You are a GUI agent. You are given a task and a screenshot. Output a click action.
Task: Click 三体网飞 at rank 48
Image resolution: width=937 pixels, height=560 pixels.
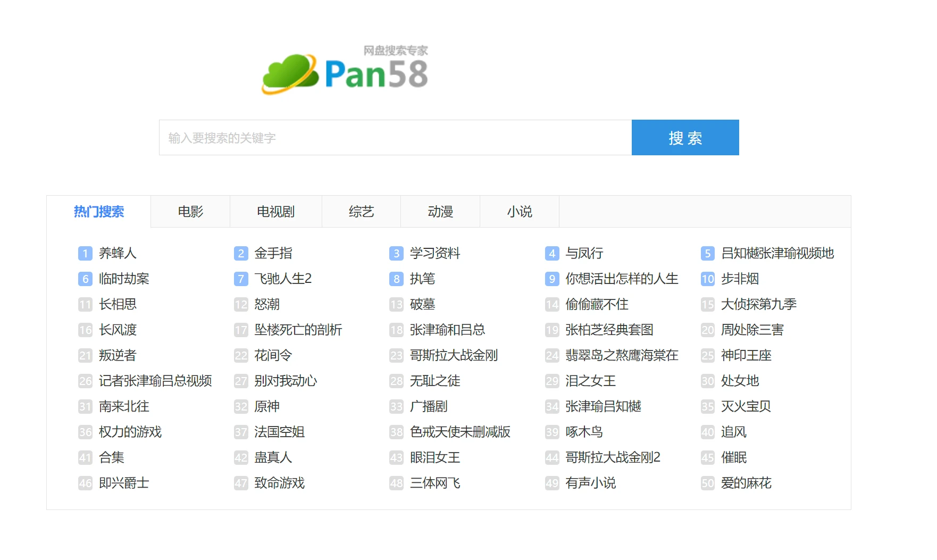click(x=435, y=483)
